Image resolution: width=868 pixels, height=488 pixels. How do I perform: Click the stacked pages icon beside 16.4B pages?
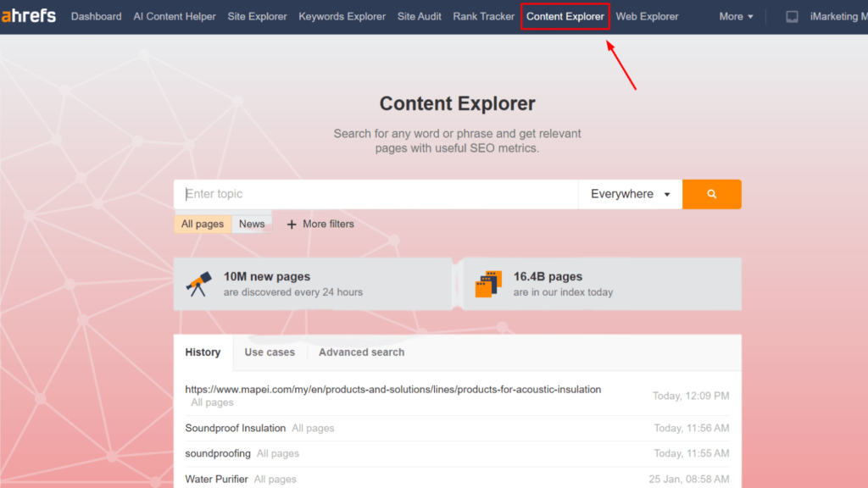pyautogui.click(x=488, y=284)
